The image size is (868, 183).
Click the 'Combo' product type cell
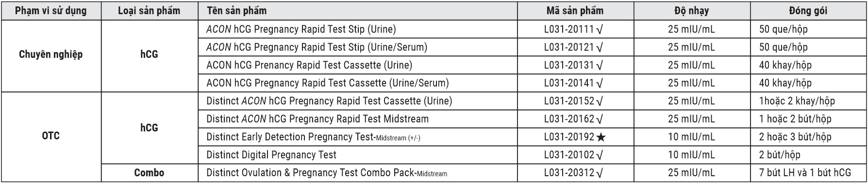pyautogui.click(x=149, y=173)
